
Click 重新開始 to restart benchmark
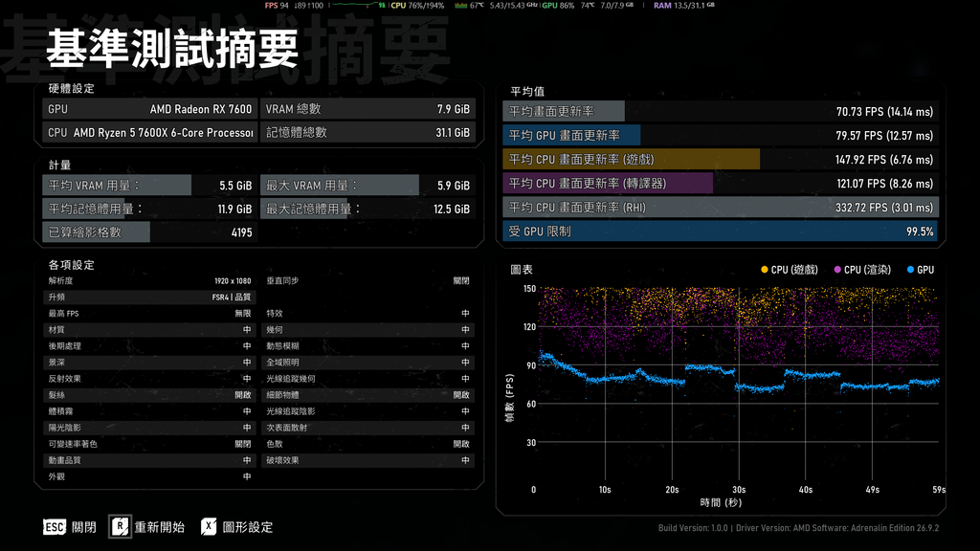click(160, 527)
